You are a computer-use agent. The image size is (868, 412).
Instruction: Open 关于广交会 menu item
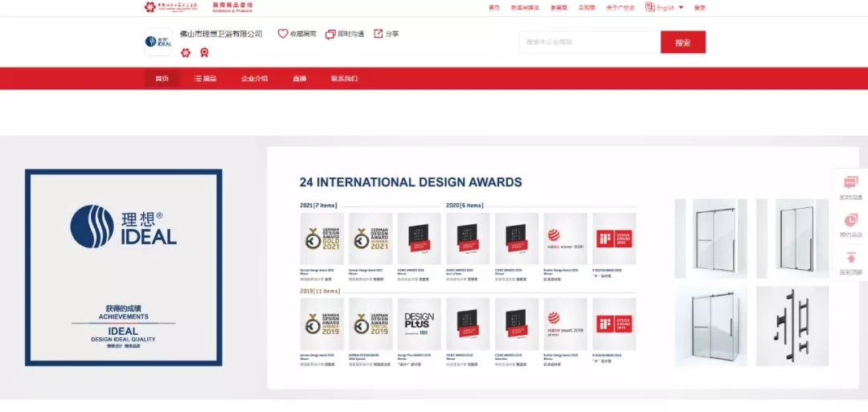click(x=620, y=8)
